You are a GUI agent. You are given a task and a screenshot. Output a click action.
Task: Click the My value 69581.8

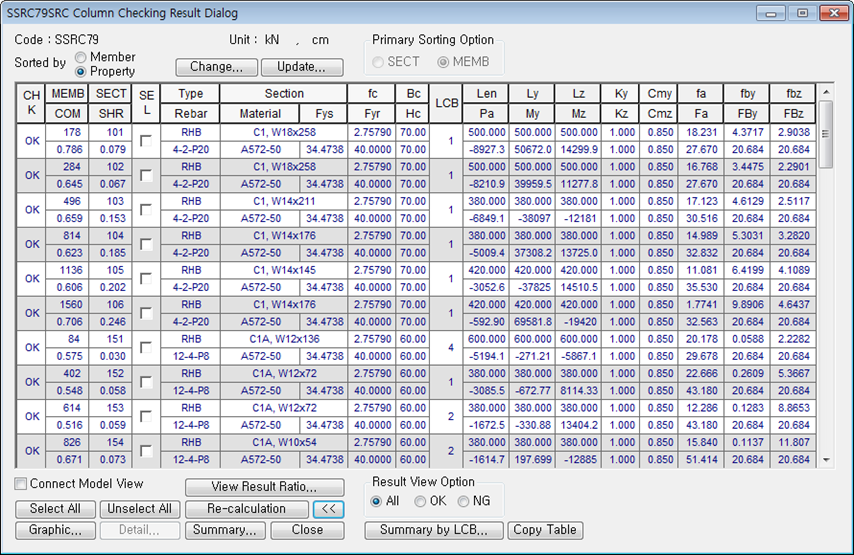(x=532, y=322)
